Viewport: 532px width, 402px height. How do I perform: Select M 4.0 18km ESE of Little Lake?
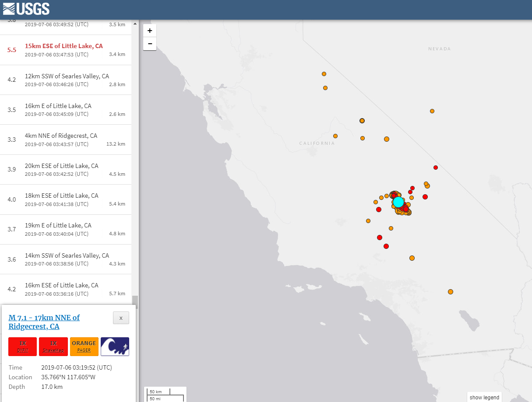click(66, 199)
